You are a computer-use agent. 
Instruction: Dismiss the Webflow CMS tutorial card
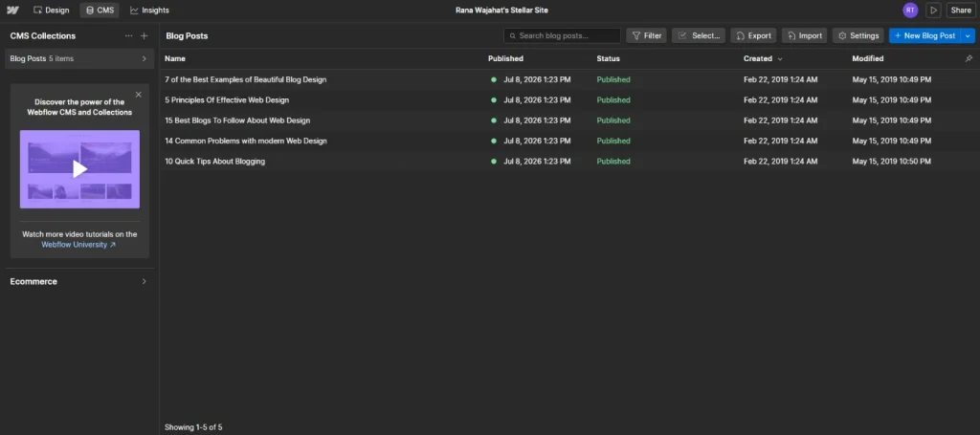tap(139, 95)
